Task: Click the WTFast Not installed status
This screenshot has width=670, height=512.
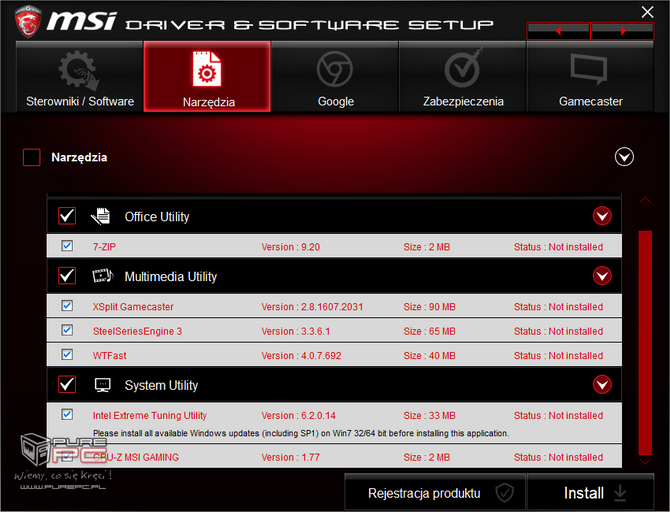Action: [x=558, y=356]
